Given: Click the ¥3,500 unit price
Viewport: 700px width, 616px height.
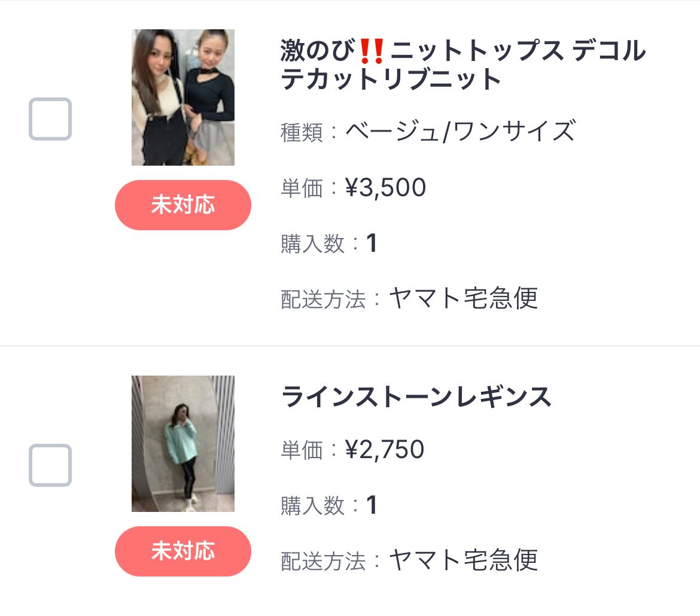Looking at the screenshot, I should click(386, 188).
